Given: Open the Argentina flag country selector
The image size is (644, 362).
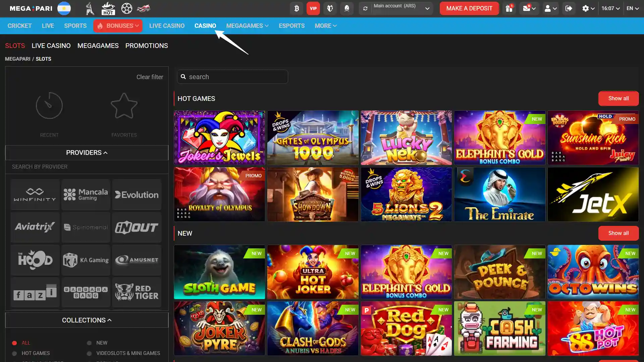Looking at the screenshot, I should pyautogui.click(x=64, y=8).
